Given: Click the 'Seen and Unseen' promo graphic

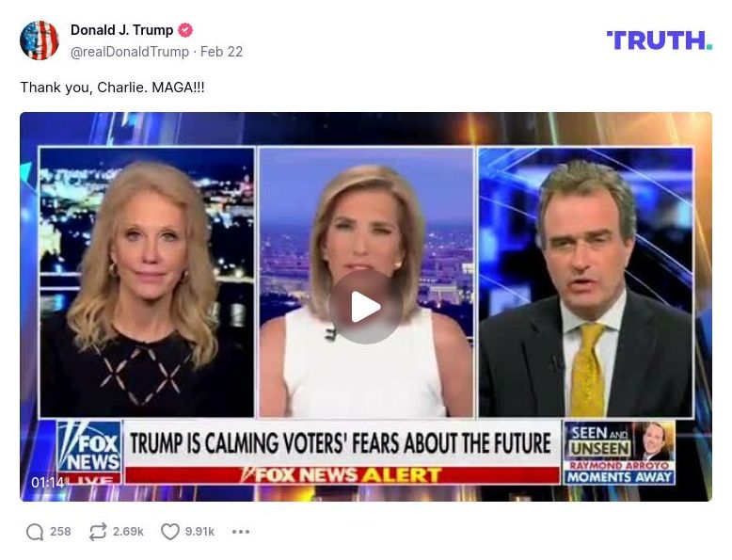Looking at the screenshot, I should pos(619,453).
